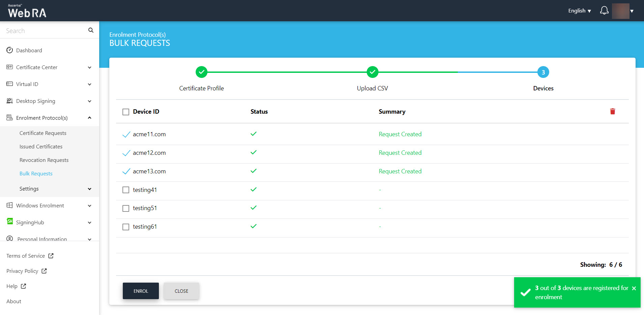The image size is (644, 315).
Task: Click the Dashboard gauge icon
Action: coord(10,50)
